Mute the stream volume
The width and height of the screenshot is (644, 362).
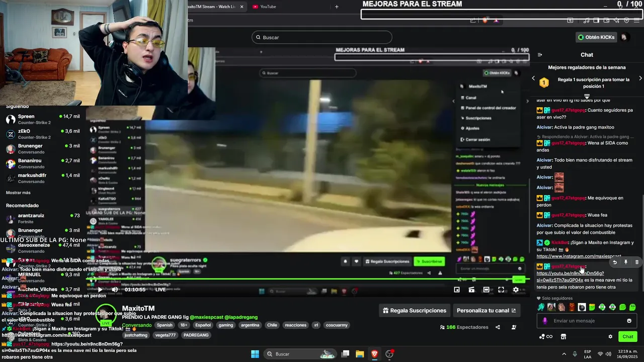pos(115,290)
